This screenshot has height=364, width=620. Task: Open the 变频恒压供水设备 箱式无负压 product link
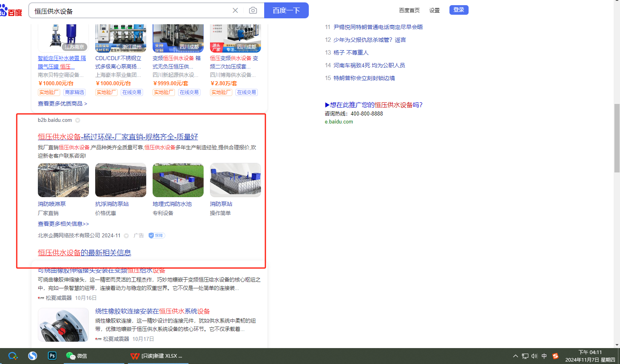click(177, 62)
